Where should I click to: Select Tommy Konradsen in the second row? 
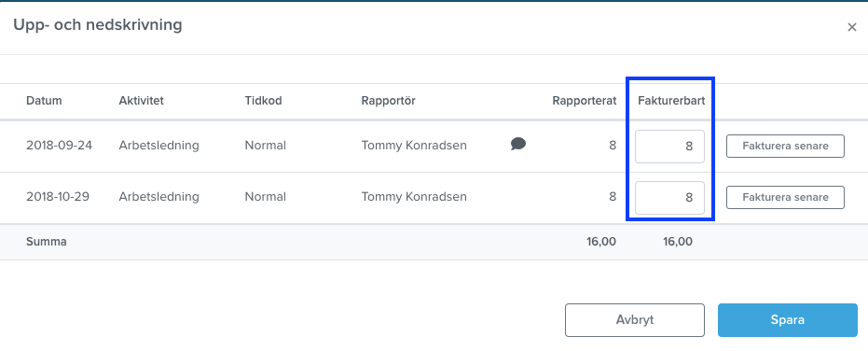[x=414, y=197]
